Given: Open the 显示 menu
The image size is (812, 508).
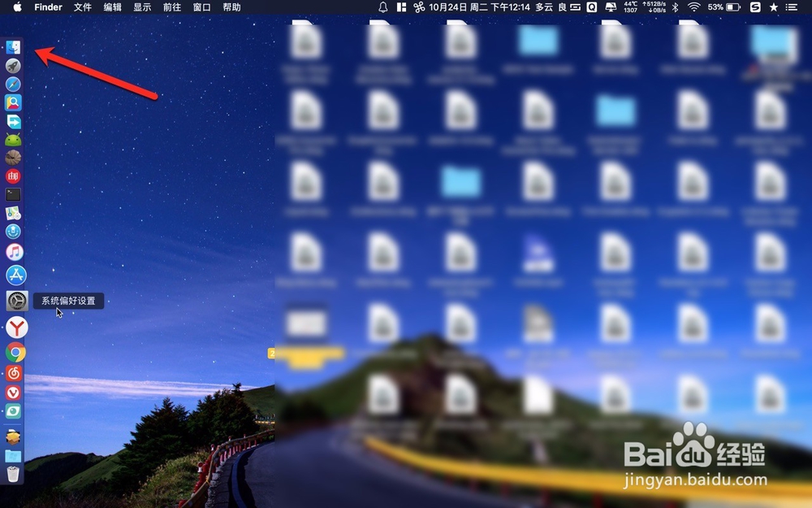Looking at the screenshot, I should [x=142, y=7].
